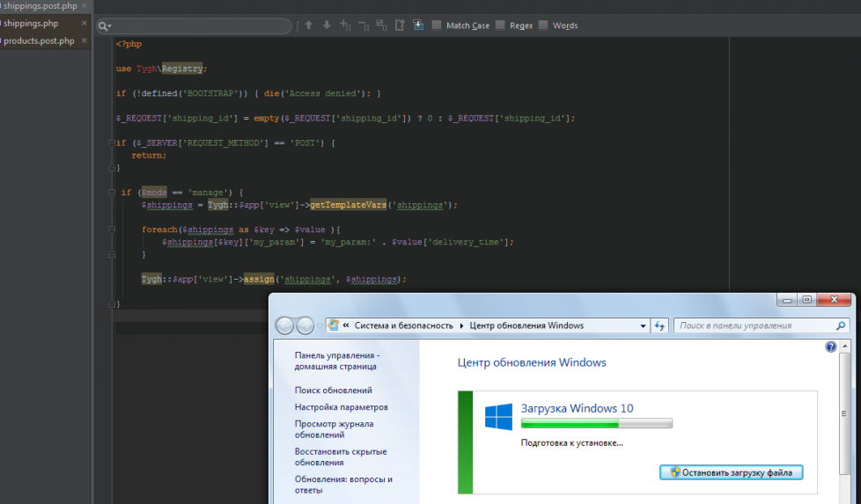Click Остановить загрузку файла button
The width and height of the screenshot is (861, 504).
click(x=731, y=472)
